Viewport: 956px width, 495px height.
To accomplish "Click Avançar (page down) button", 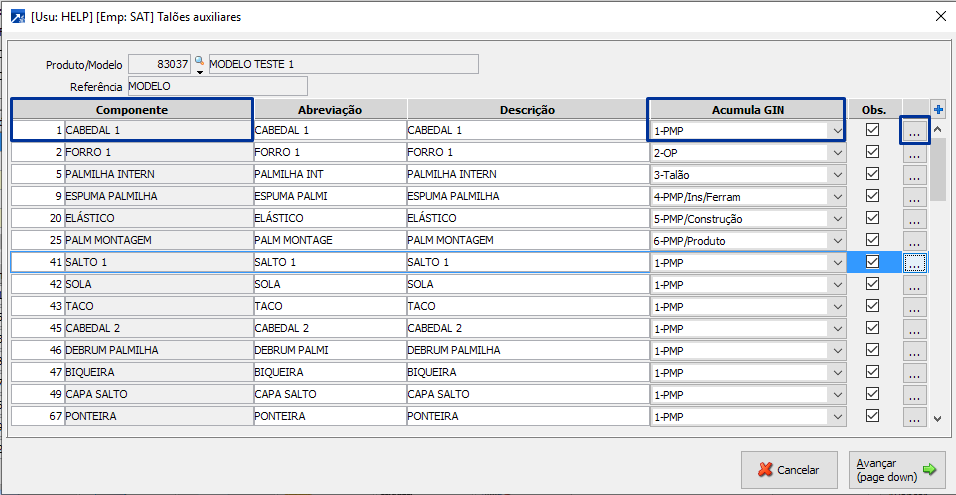I will (x=896, y=469).
